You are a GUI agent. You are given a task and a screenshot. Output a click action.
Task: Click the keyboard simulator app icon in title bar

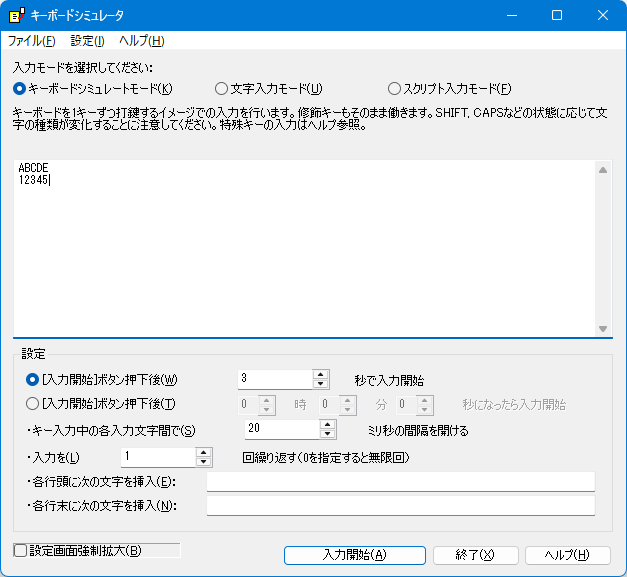pyautogui.click(x=15, y=16)
